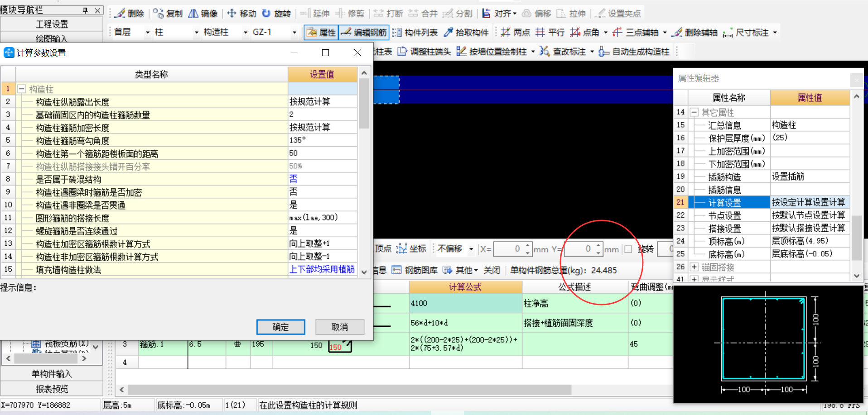Click the 设置值 column header
This screenshot has height=415, width=868.
[322, 74]
